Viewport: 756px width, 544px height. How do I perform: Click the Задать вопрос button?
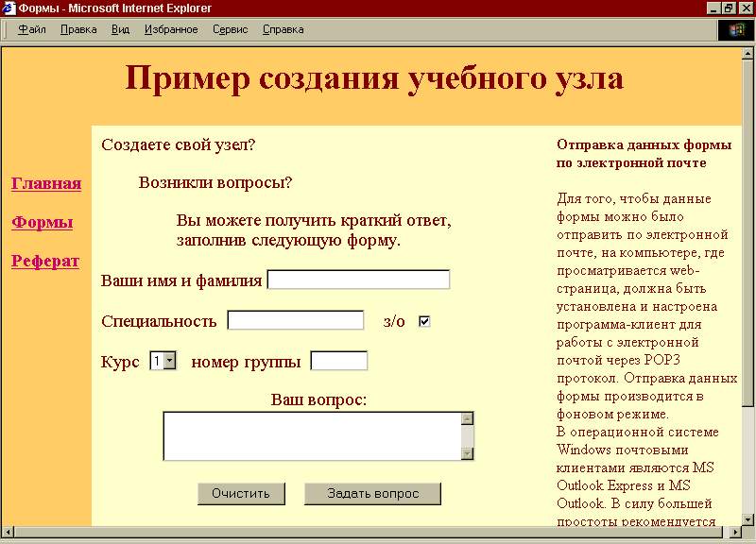click(372, 493)
